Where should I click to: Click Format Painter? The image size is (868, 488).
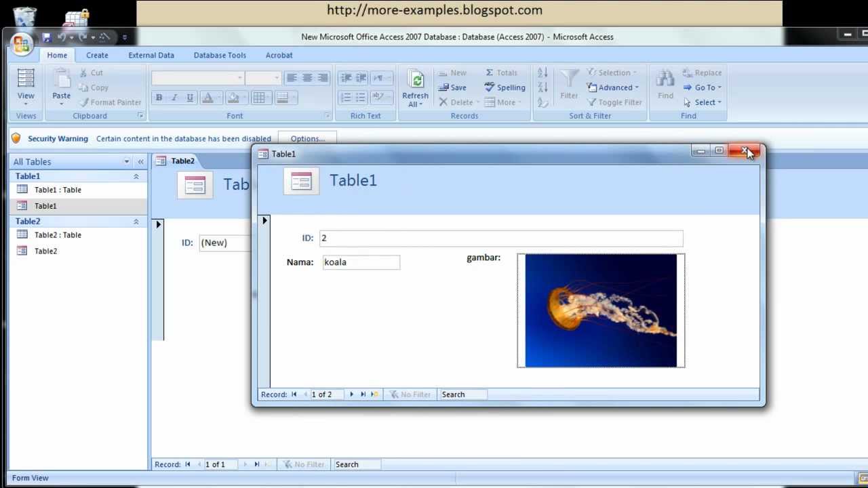[x=110, y=102]
